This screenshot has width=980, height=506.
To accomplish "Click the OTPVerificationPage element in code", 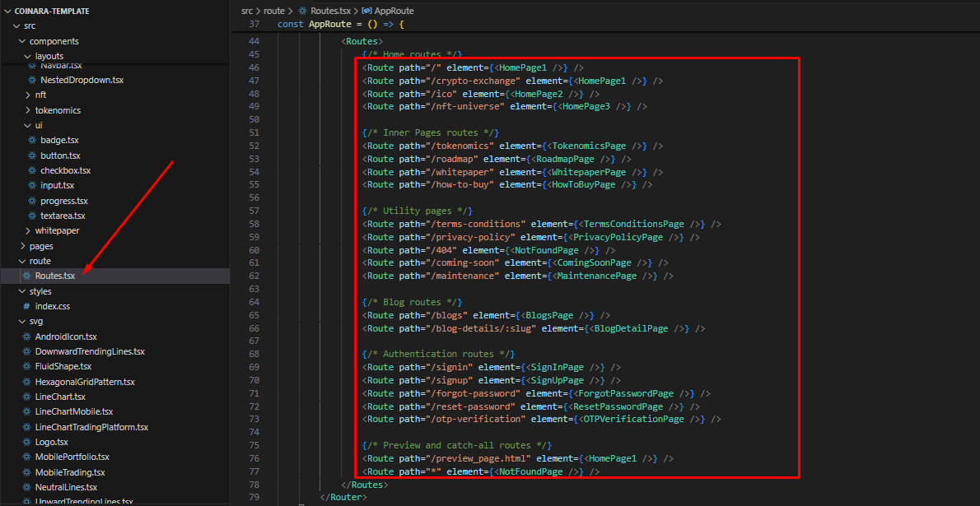I will (634, 419).
